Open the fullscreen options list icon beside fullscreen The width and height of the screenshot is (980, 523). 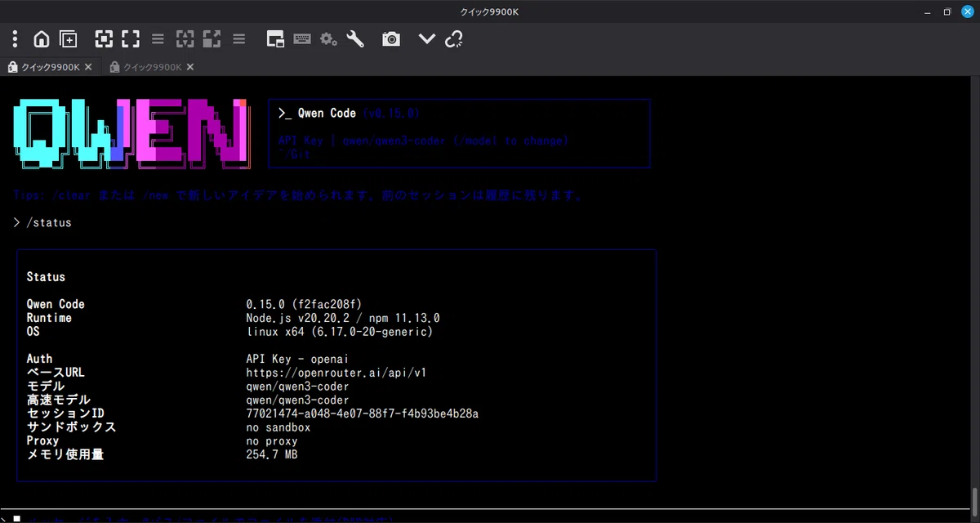click(158, 38)
